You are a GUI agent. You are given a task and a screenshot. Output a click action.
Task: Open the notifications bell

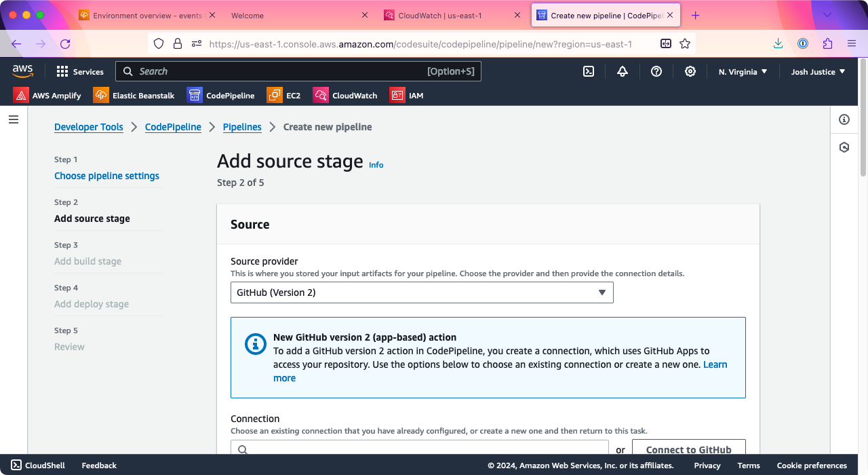coord(623,71)
